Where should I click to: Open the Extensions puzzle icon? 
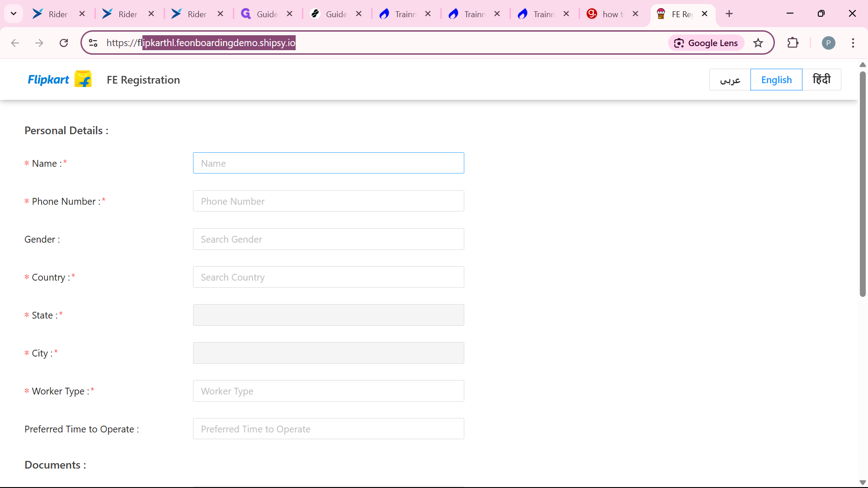793,43
